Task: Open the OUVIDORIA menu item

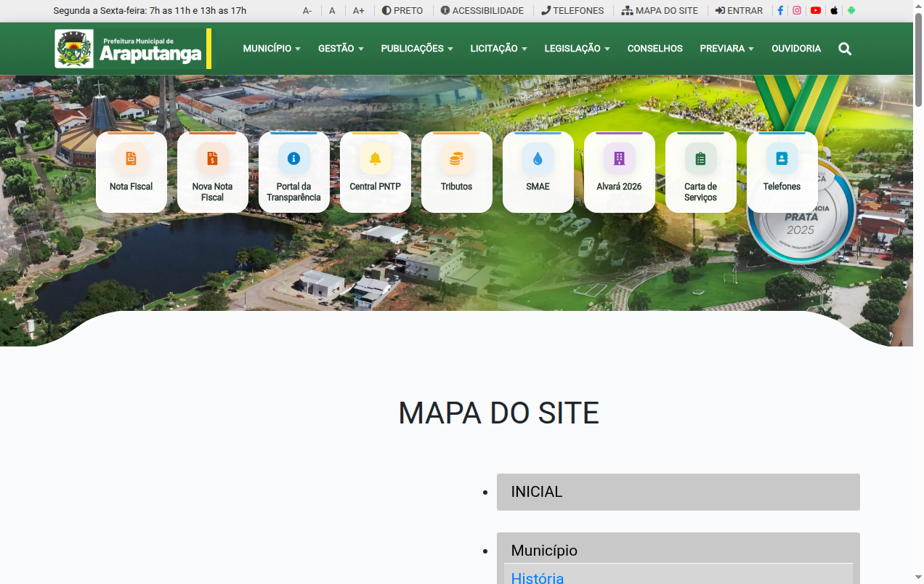Action: pyautogui.click(x=796, y=49)
